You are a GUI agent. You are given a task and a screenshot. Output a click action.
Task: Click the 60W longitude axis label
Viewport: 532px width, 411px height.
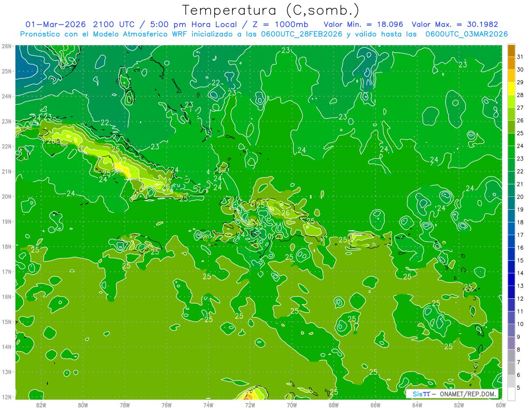501,404
